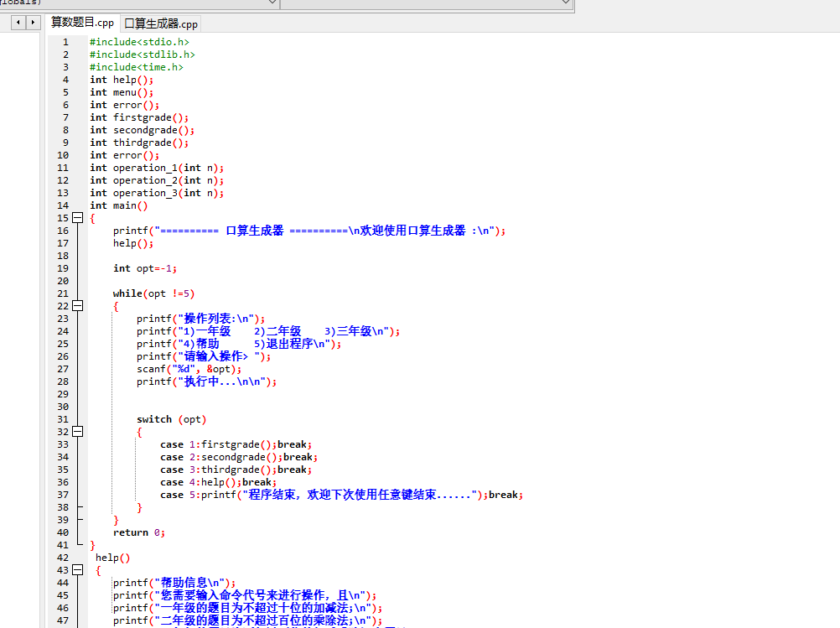Click the printf 口算生成器 title line

[309, 231]
